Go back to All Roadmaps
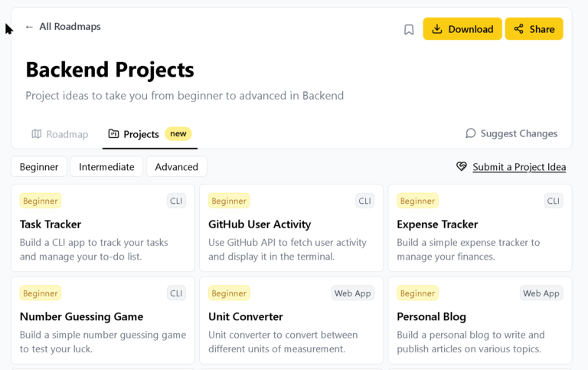Screen dimensions: 588x370 point(70,27)
